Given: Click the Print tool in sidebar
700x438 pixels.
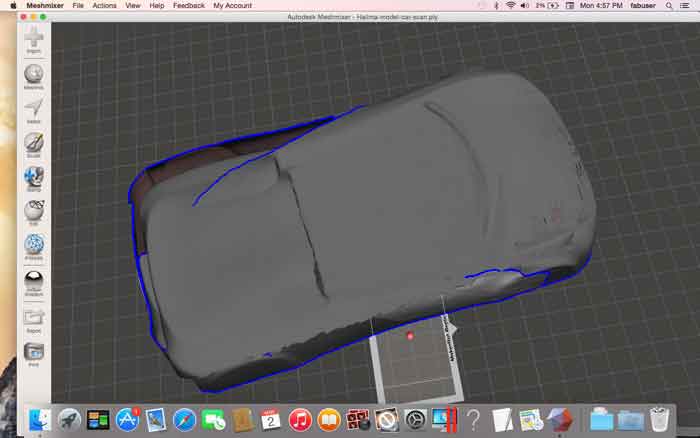Looking at the screenshot, I should [x=34, y=355].
